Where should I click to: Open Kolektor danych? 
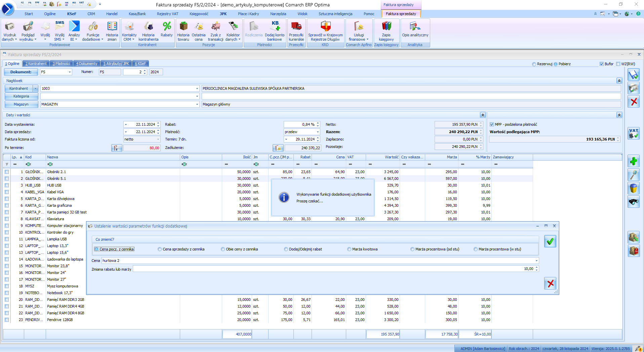point(233,31)
